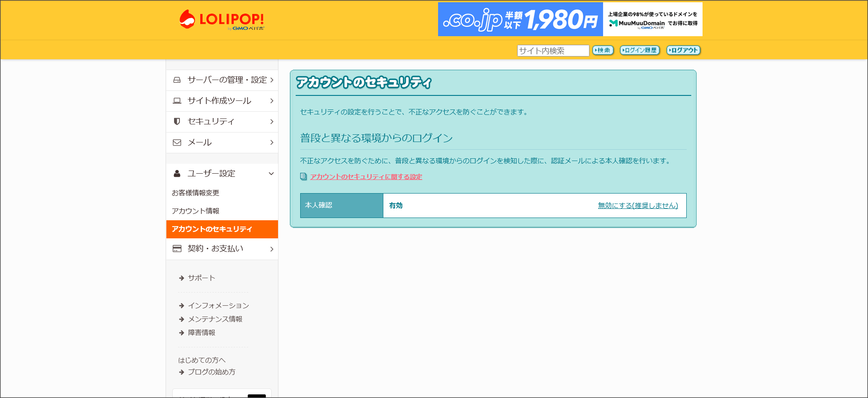Click the .co.jp 1,980円 MuuMuuDomain banner
868x398 pixels.
pyautogui.click(x=570, y=19)
